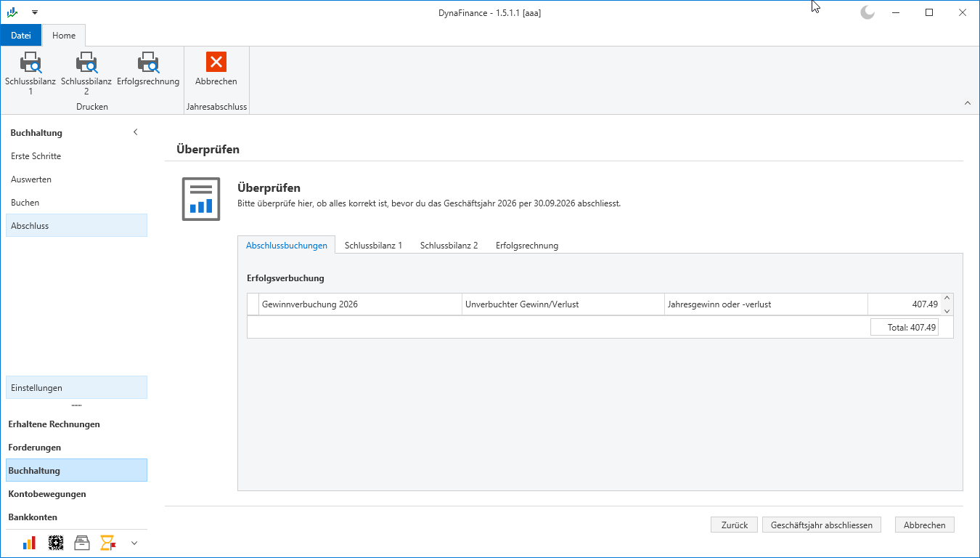Click Geschäftsjahr abschliessen button
980x558 pixels.
822,525
